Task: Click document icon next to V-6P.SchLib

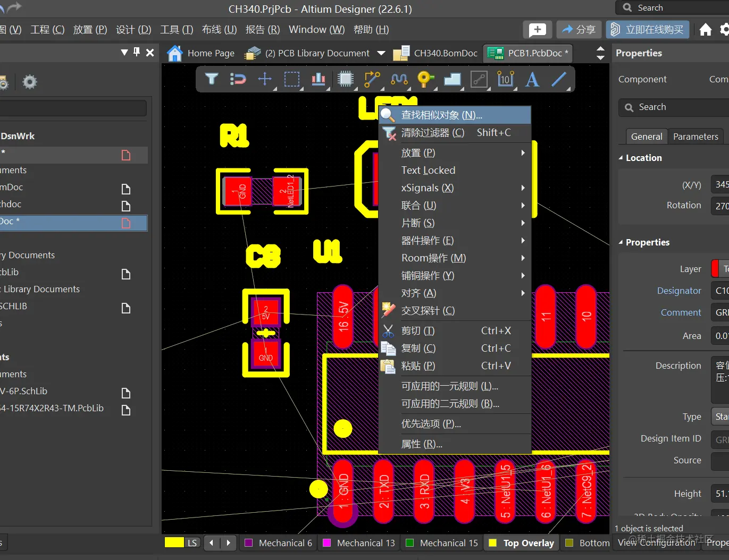Action: point(126,393)
